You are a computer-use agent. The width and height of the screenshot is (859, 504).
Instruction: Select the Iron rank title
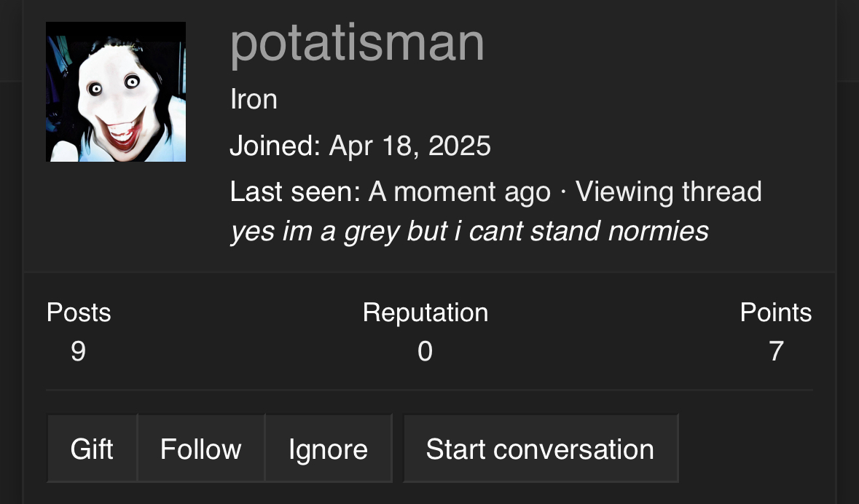[254, 99]
